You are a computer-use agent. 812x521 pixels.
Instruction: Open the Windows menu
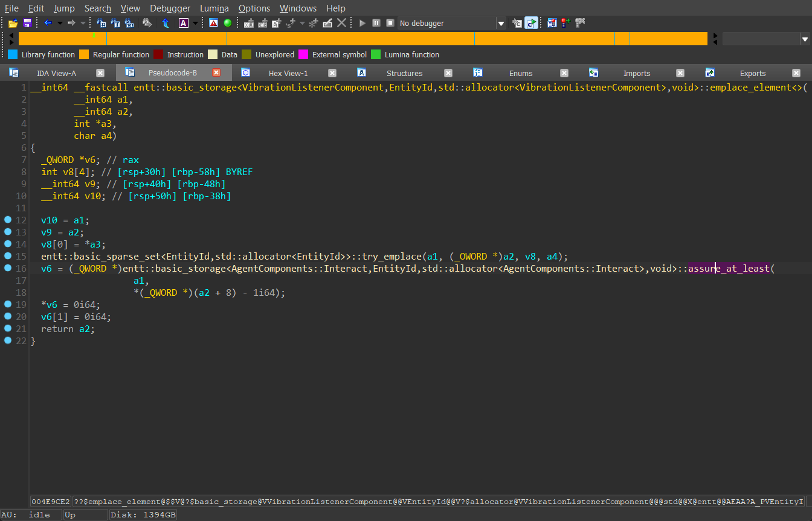click(x=298, y=8)
